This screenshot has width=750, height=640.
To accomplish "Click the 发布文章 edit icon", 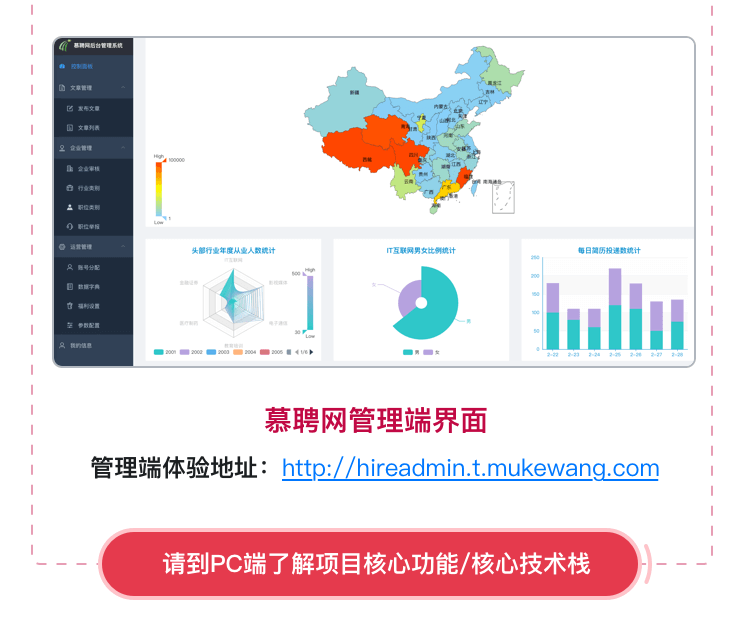I will coord(70,109).
